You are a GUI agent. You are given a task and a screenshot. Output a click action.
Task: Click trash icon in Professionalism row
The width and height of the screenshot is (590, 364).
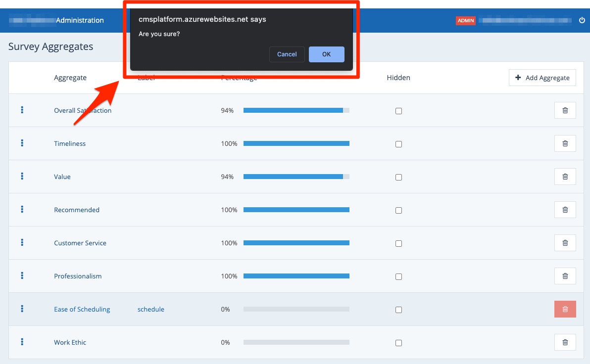point(565,276)
